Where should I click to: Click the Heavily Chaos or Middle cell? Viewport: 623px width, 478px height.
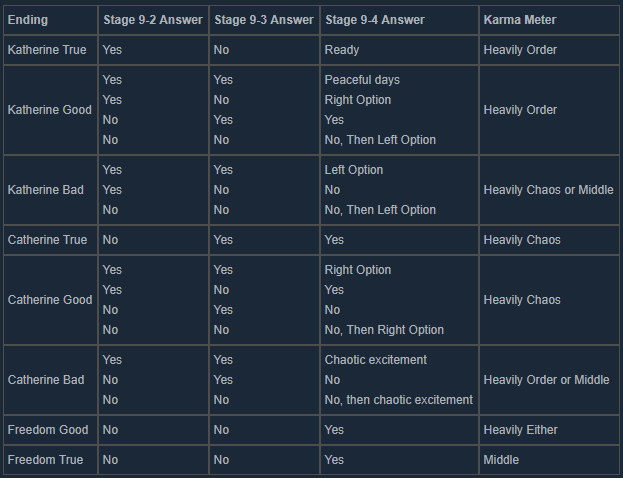click(548, 190)
